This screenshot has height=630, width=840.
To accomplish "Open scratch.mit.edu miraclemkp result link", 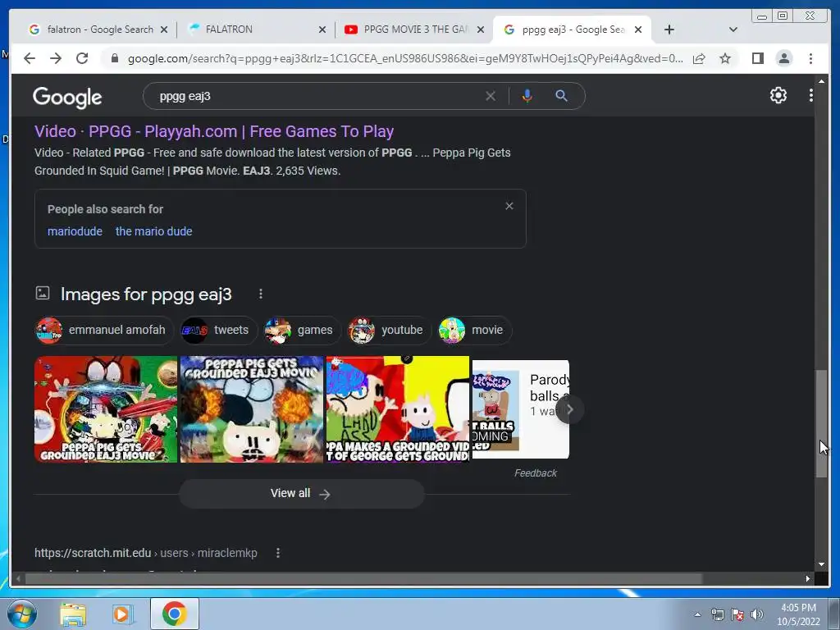I will point(146,553).
